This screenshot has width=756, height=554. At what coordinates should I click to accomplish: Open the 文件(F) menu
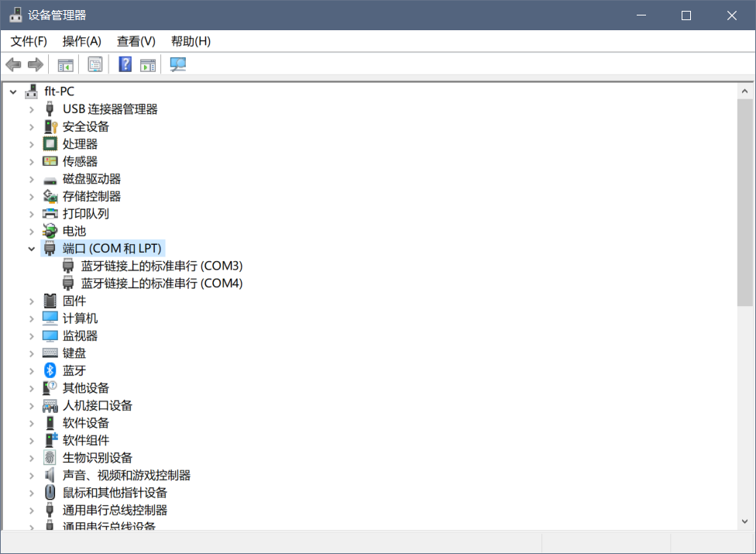click(x=29, y=42)
